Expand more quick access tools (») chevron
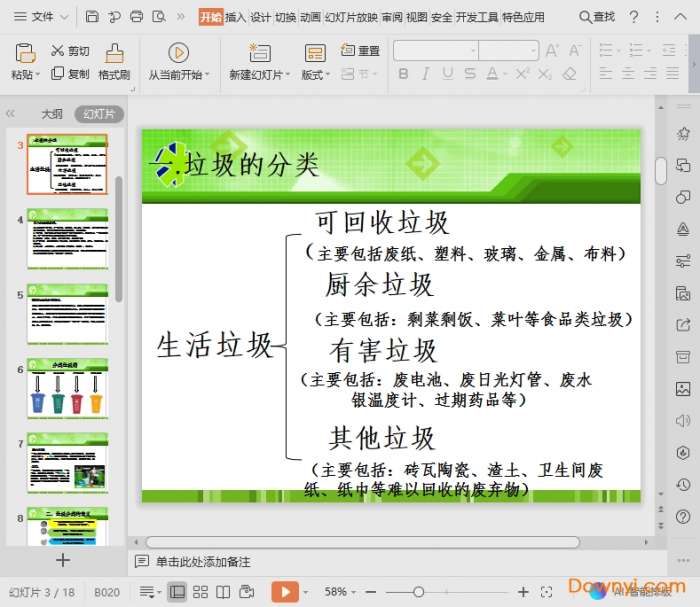700x607 pixels. coord(181,17)
